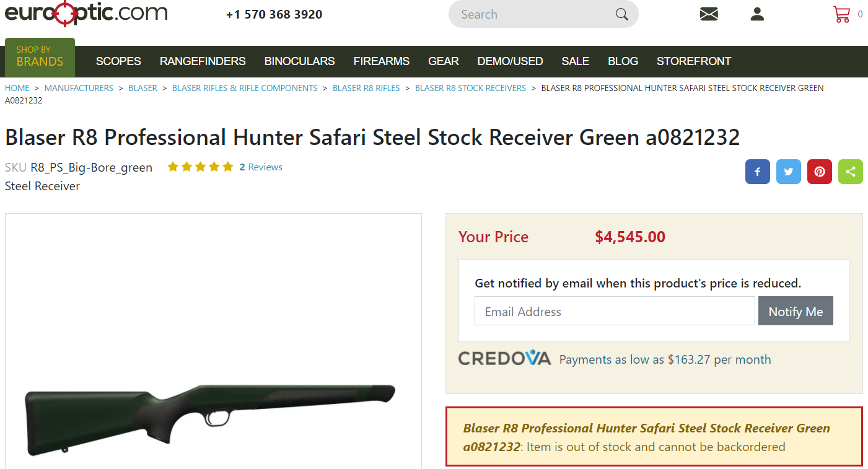This screenshot has width=868, height=469.
Task: Select the Demo/Used menu item
Action: tap(510, 61)
